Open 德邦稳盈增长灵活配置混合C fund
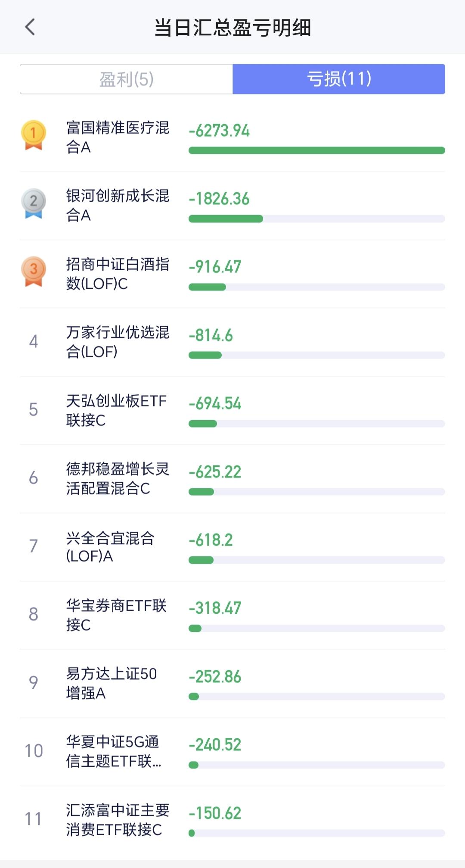This screenshot has width=465, height=868. pyautogui.click(x=232, y=479)
